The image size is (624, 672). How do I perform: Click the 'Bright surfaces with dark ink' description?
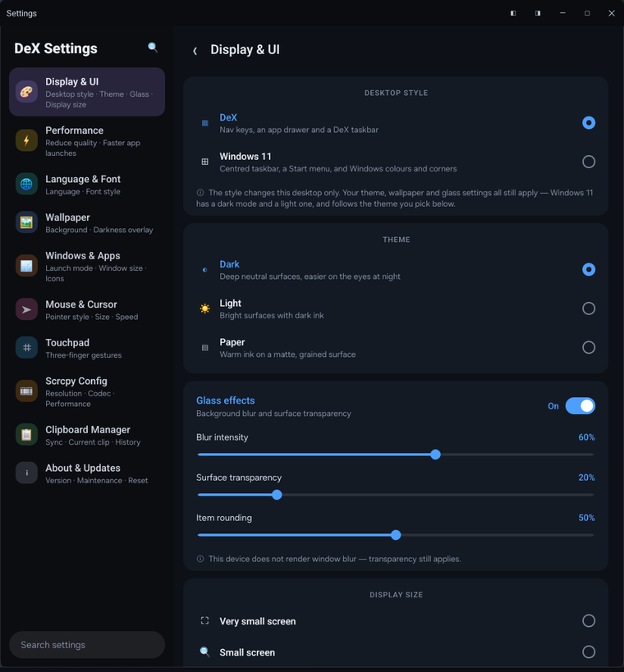(272, 315)
